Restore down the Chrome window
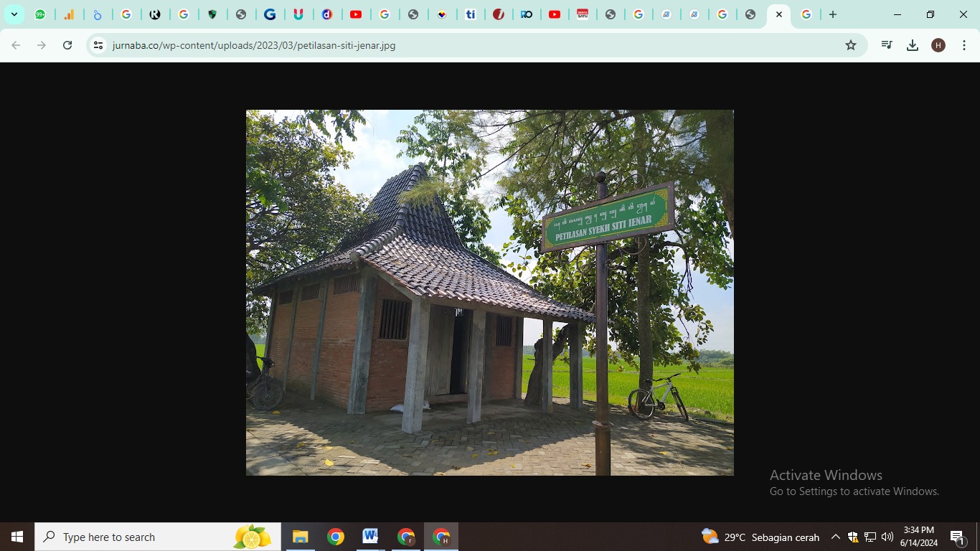The height and width of the screenshot is (551, 980). tap(930, 14)
